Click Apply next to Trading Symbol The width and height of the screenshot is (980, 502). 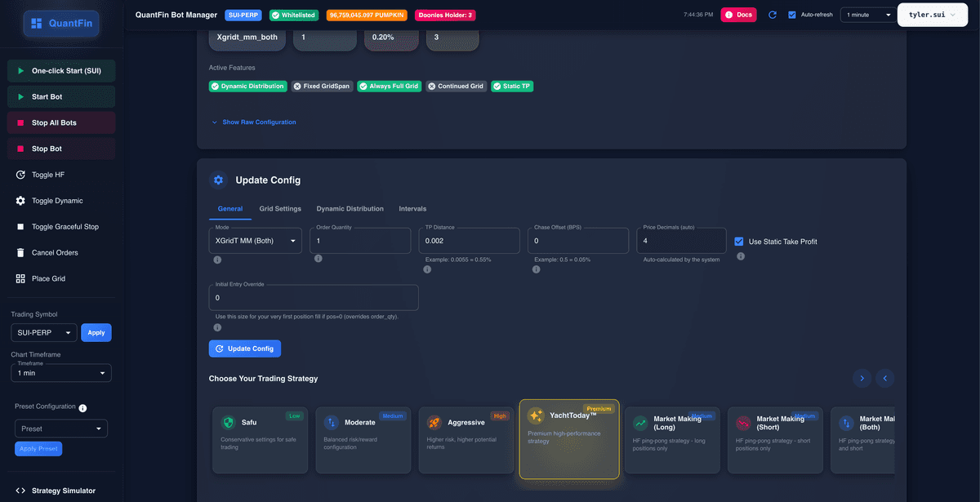pos(96,332)
